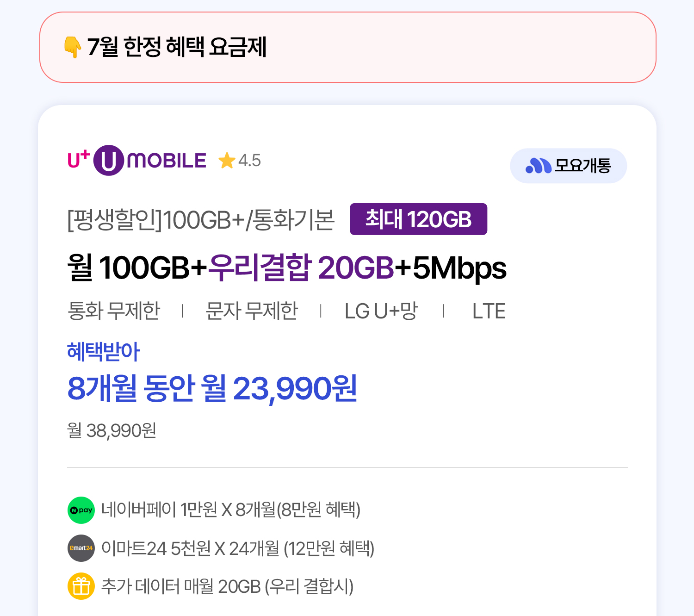Click the U+ logo icon
Image resolution: width=694 pixels, height=616 pixels.
(x=79, y=159)
